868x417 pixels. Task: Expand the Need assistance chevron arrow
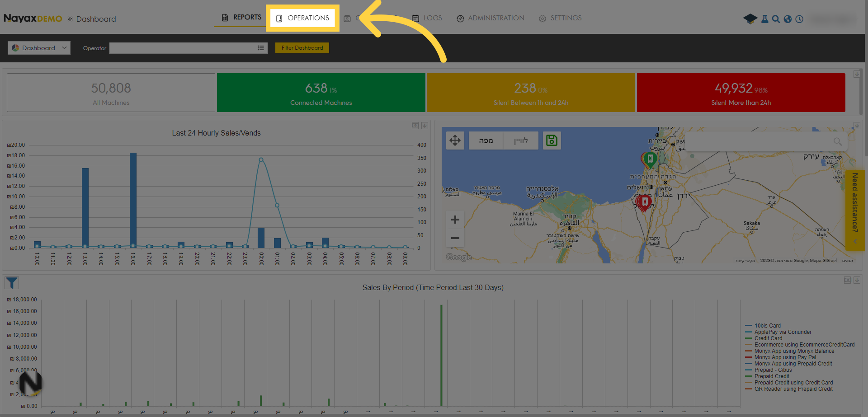[855, 242]
